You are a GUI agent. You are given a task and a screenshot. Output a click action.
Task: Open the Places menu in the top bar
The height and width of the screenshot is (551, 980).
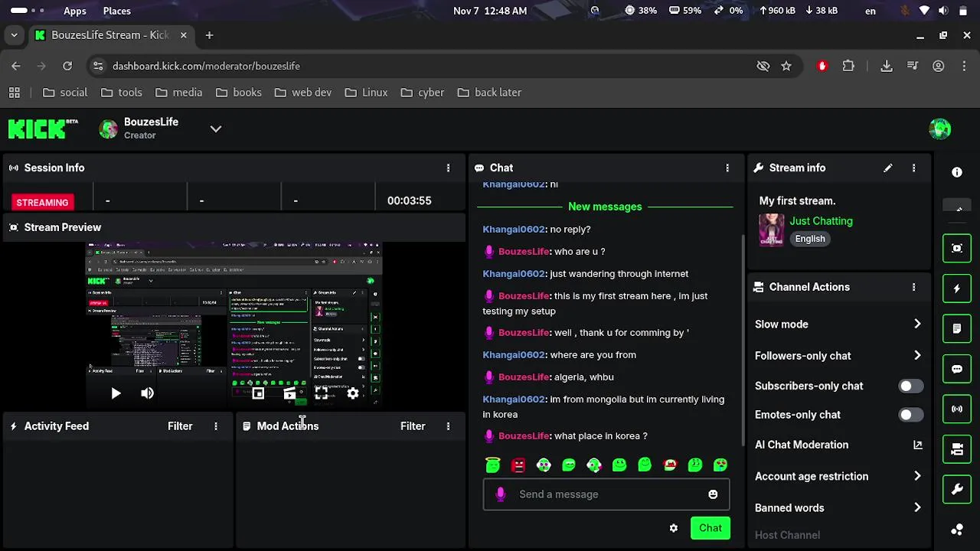click(117, 11)
